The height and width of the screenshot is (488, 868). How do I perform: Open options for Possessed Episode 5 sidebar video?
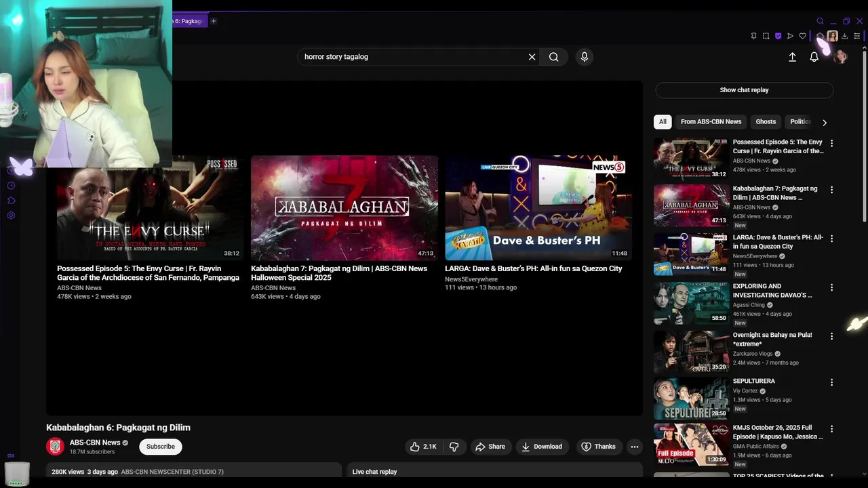click(831, 144)
